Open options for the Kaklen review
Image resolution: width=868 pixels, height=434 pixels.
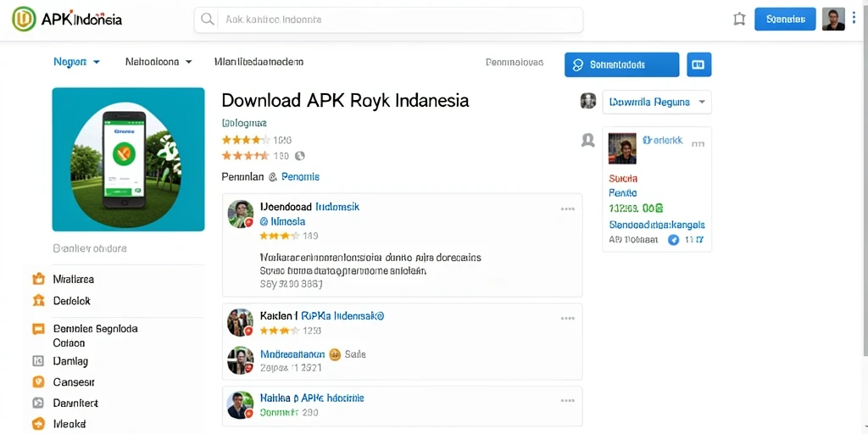567,319
